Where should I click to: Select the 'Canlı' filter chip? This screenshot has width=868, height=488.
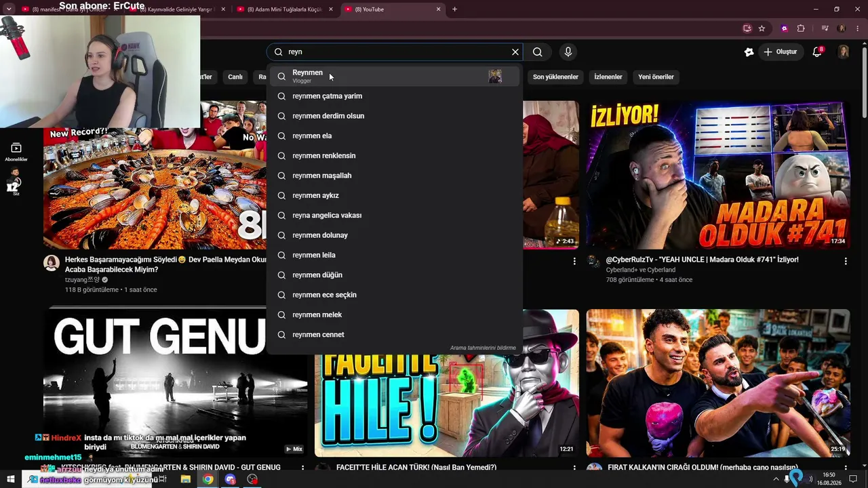235,77
